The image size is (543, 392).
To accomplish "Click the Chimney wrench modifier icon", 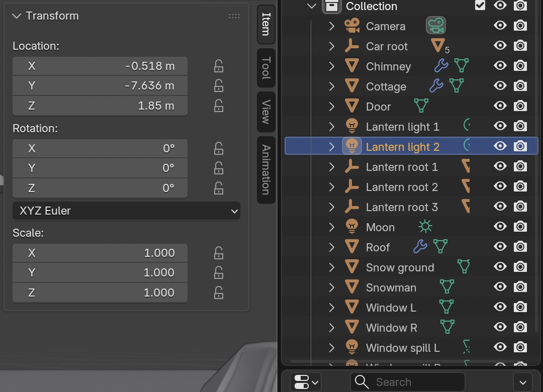I will pos(441,65).
